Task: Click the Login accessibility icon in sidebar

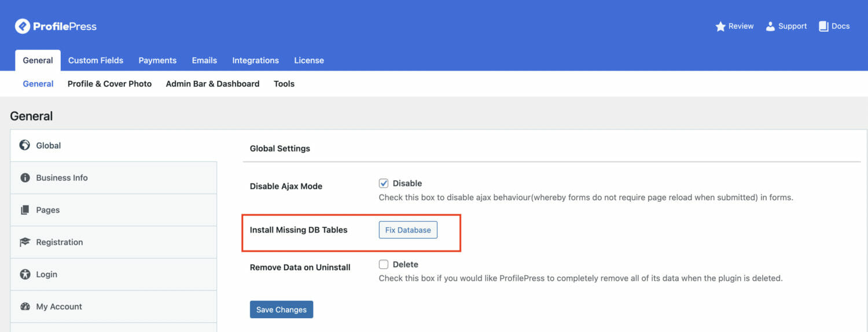Action: (25, 274)
